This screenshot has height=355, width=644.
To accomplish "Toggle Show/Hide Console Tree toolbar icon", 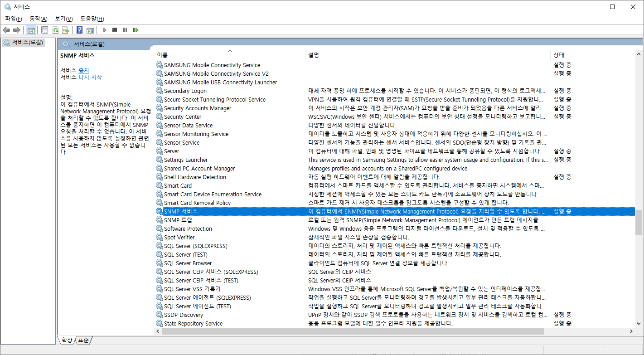I will [31, 30].
